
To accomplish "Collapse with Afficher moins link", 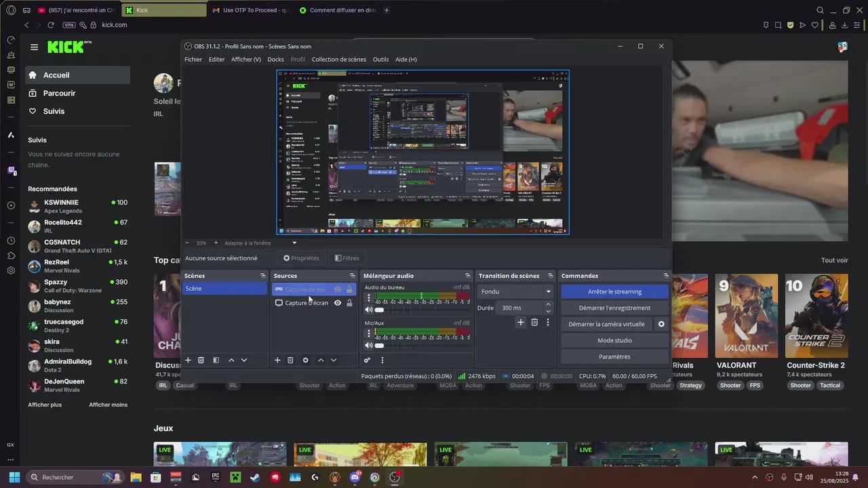I will click(x=108, y=405).
